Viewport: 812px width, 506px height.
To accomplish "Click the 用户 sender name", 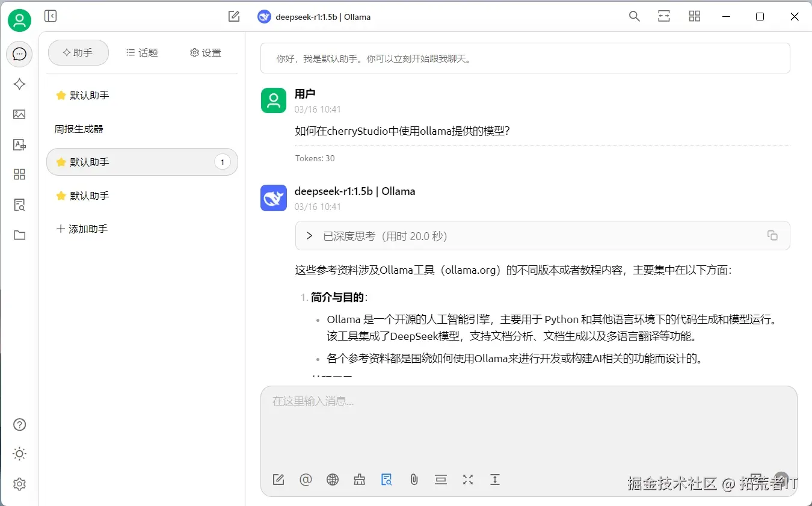I will 305,94.
